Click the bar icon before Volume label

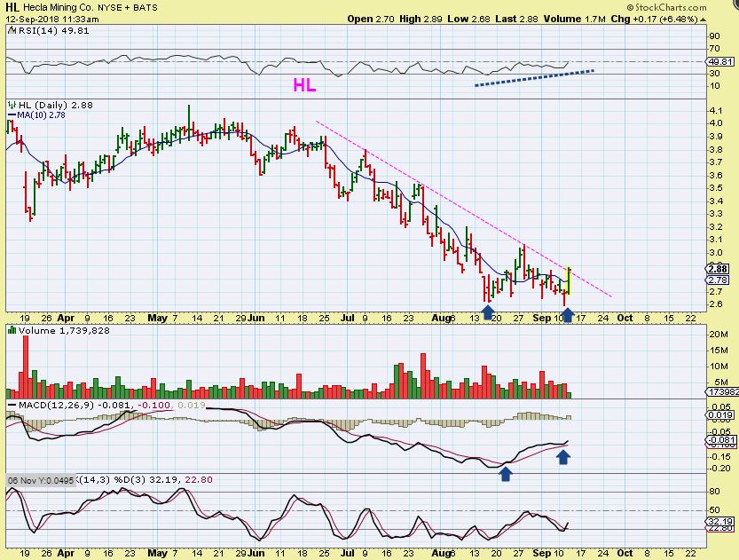point(12,330)
